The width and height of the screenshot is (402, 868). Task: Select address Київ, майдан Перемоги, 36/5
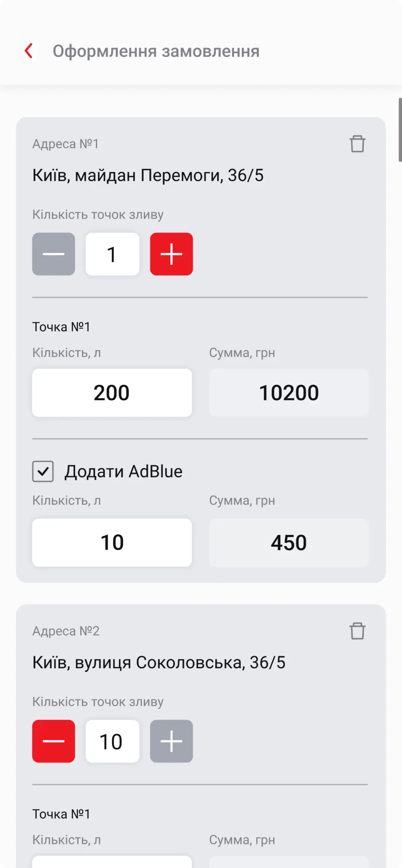pyautogui.click(x=148, y=175)
